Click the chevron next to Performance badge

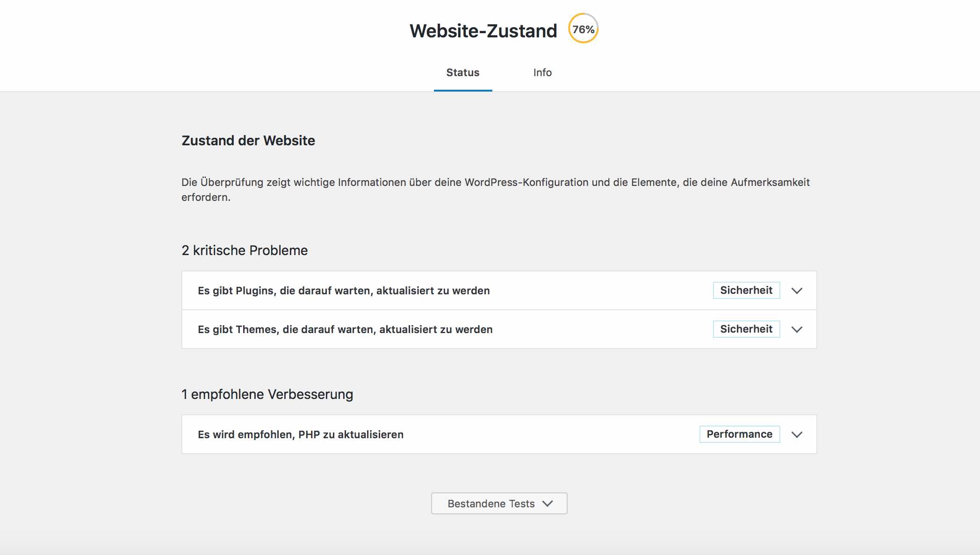pos(797,434)
